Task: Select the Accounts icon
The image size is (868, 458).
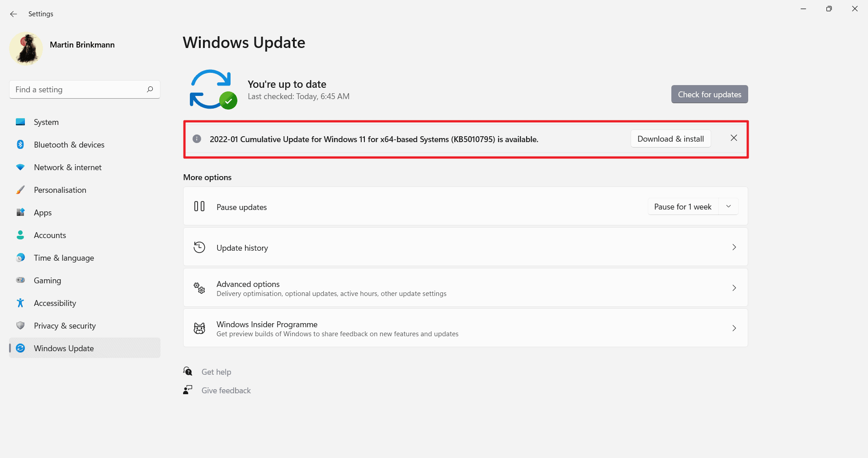Action: 20,235
